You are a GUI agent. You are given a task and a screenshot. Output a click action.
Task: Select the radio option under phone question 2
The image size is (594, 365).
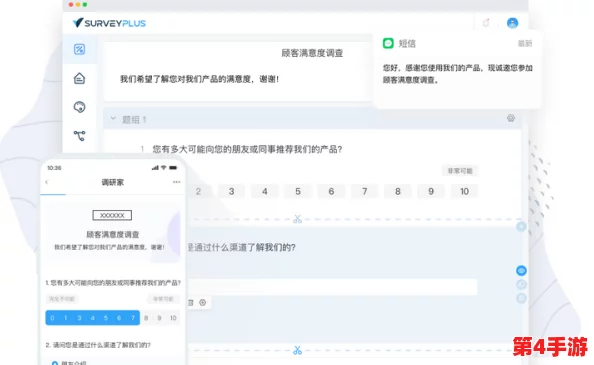55,363
